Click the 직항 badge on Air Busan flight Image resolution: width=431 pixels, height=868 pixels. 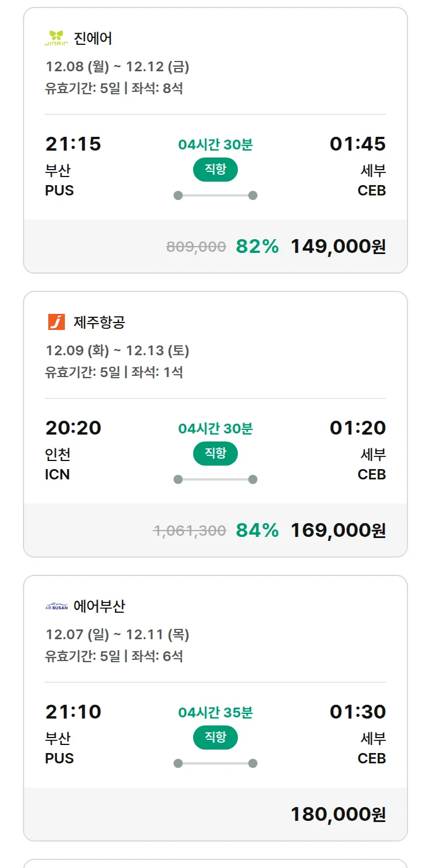tap(215, 738)
